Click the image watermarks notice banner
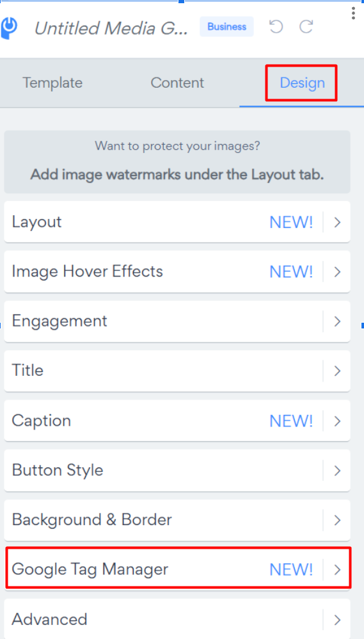Viewport: 364px width, 639px height. (x=177, y=162)
